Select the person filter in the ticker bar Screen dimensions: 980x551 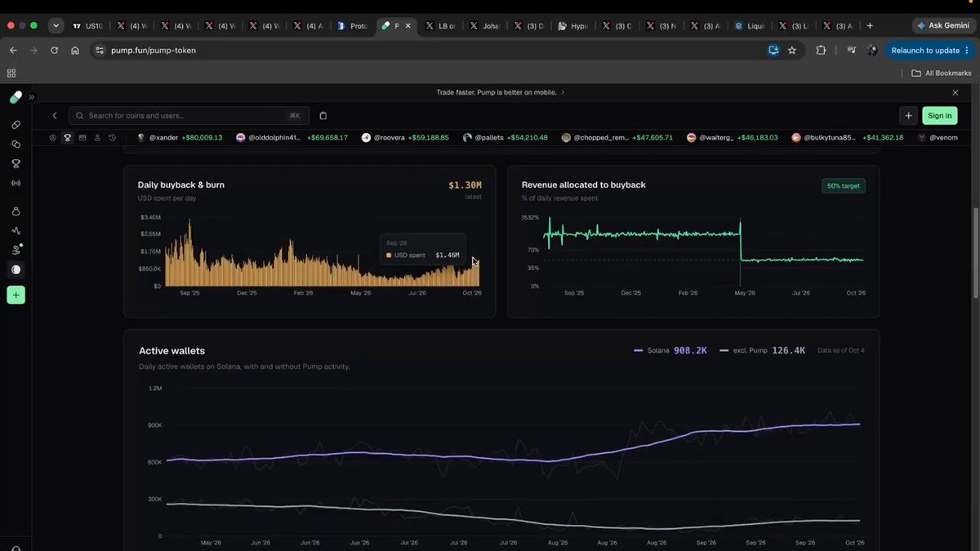coord(97,138)
